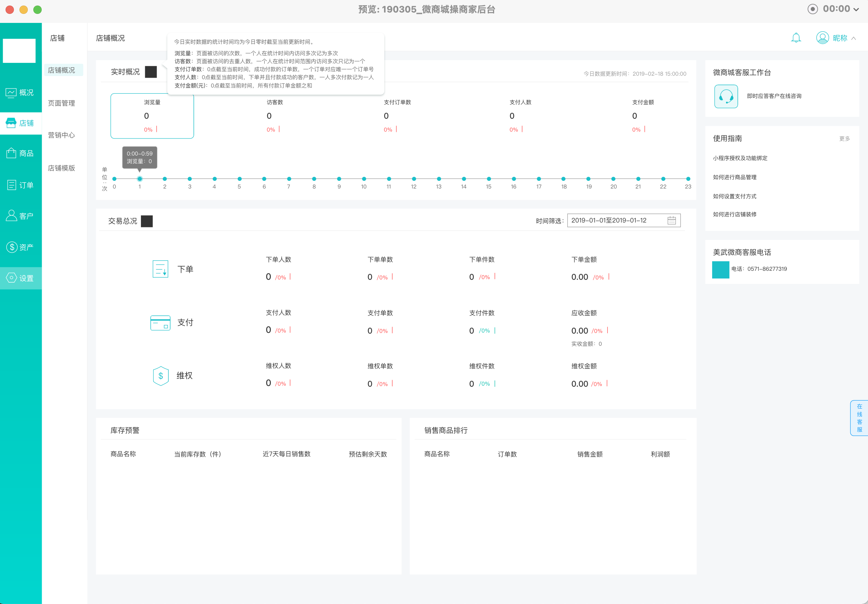Image resolution: width=868 pixels, height=604 pixels.
Task: Open the 订单 orders sidebar icon
Action: [x=11, y=185]
